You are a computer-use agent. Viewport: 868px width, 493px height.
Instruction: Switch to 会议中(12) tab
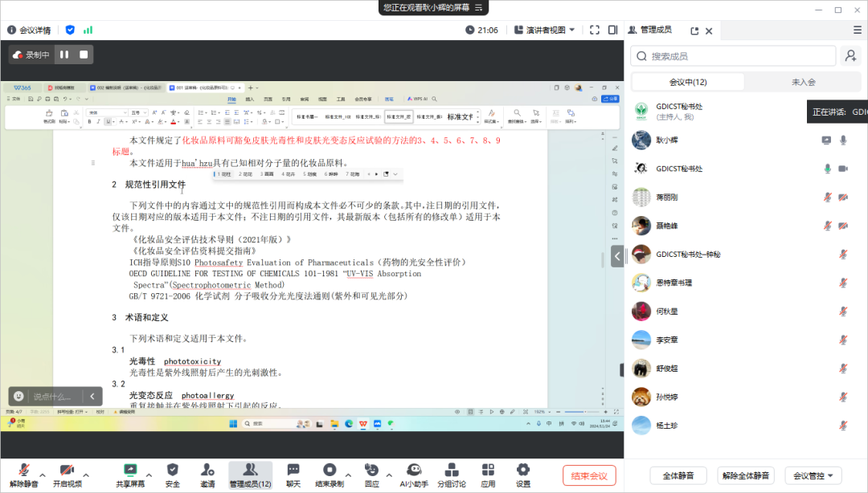[x=688, y=82]
